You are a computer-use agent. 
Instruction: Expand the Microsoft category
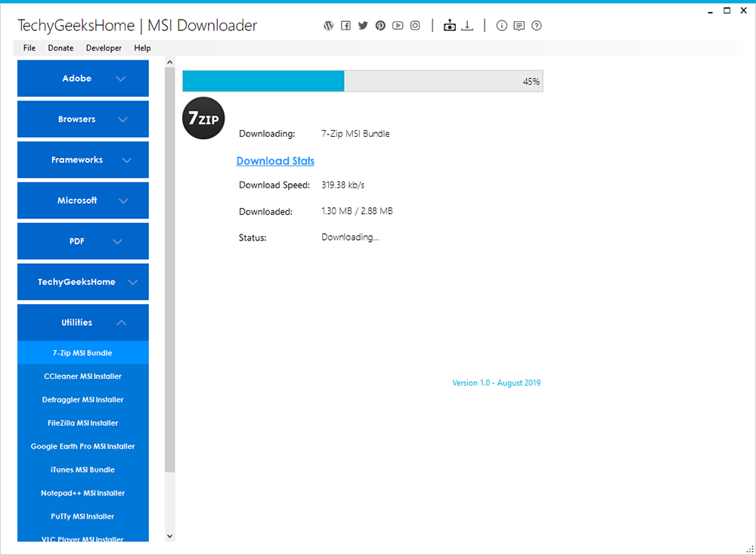click(x=83, y=200)
